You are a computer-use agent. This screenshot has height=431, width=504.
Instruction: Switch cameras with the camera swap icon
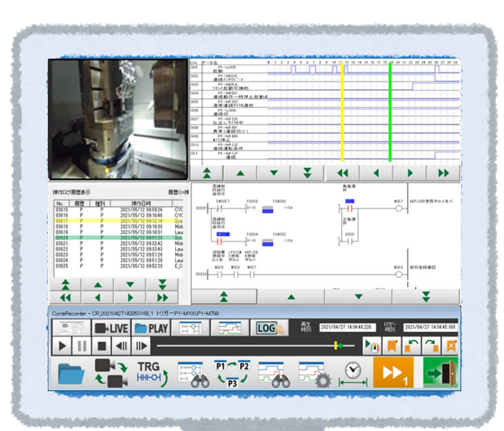(112, 373)
